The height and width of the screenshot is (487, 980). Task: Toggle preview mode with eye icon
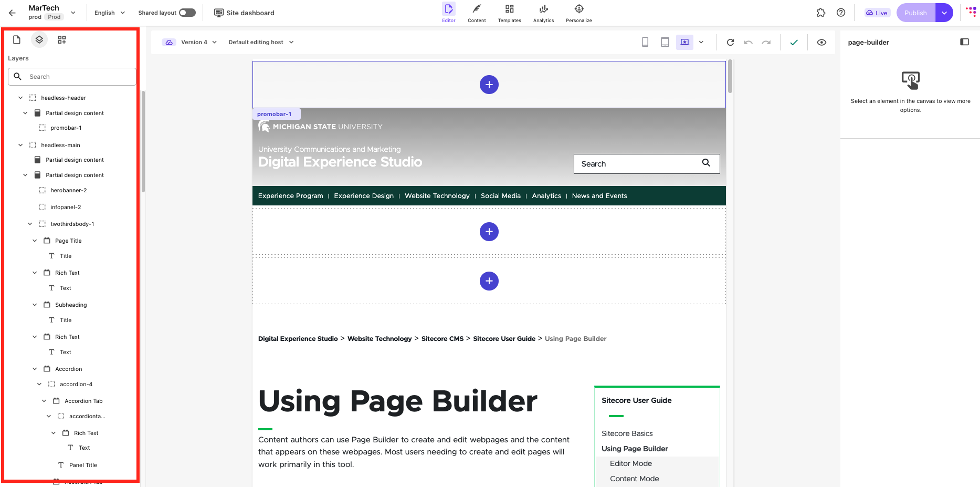(x=821, y=43)
